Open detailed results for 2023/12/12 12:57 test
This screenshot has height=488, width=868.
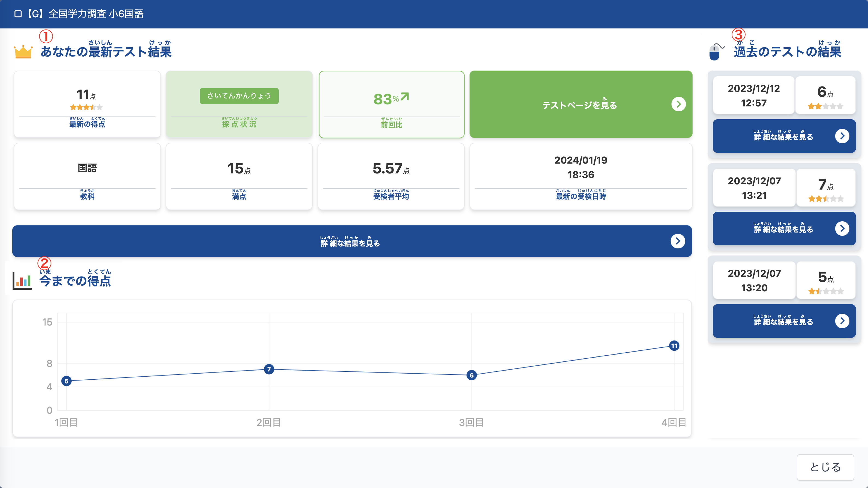click(784, 136)
